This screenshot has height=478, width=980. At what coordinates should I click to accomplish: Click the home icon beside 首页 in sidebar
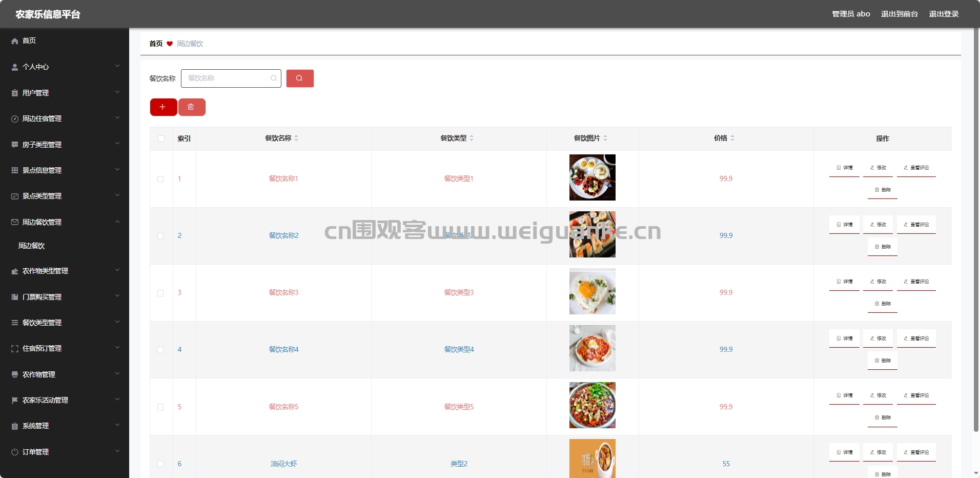[x=15, y=41]
